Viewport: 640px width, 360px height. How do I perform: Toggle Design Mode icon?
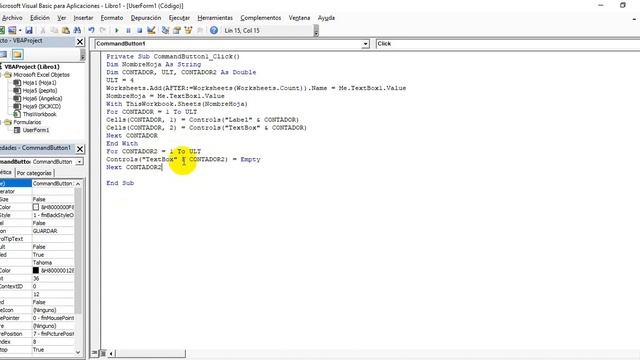click(x=151, y=30)
